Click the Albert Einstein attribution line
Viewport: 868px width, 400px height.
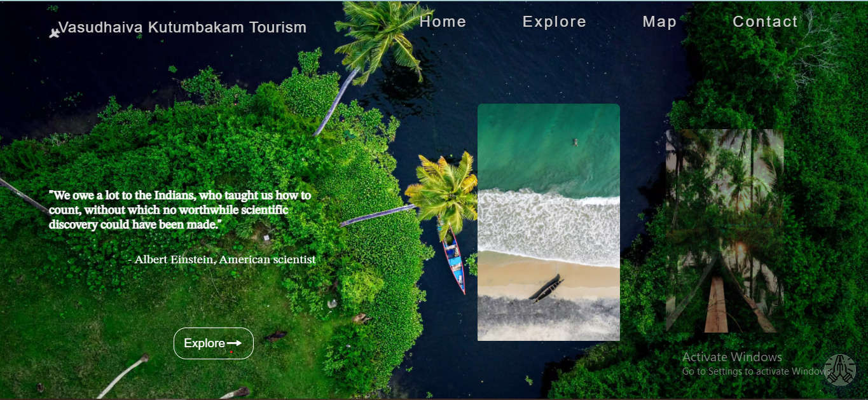coord(222,259)
